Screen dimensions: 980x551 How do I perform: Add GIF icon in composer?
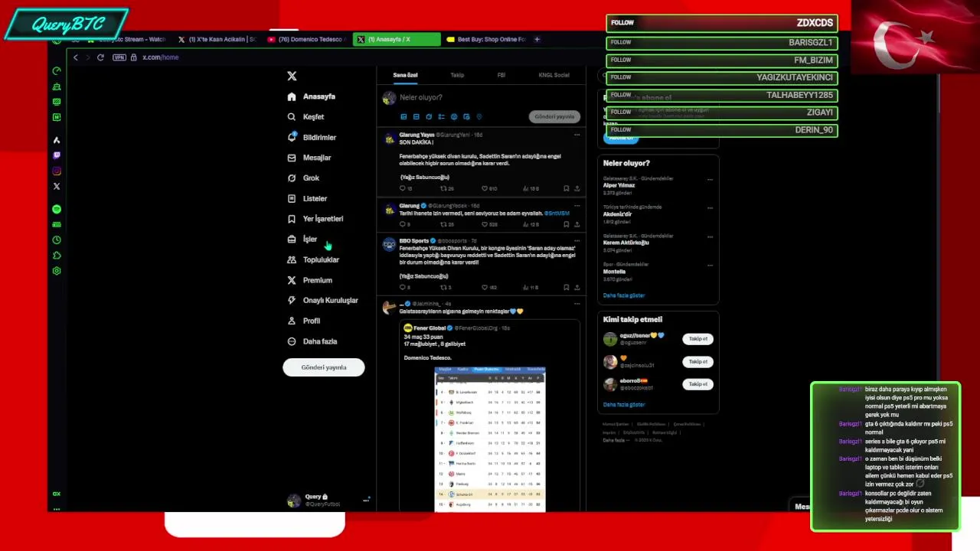[x=416, y=117]
